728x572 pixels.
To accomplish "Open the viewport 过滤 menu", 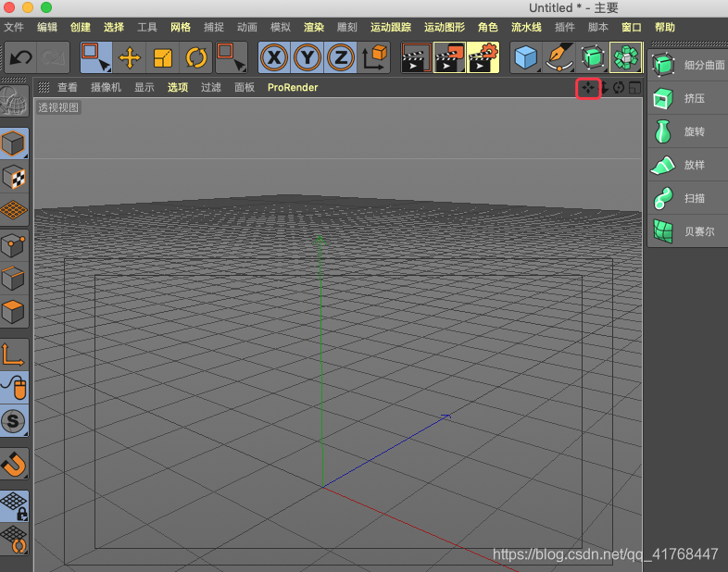I will pos(211,88).
